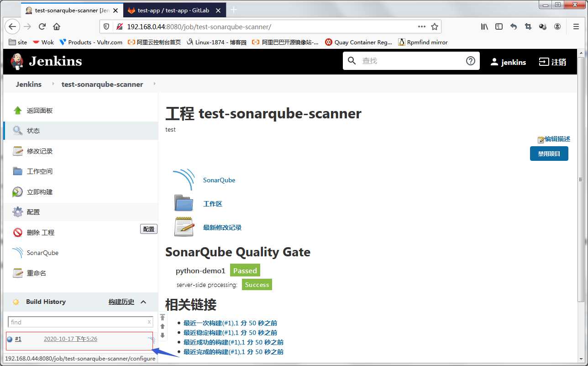
Task: Log out with the 注销 link
Action: (x=552, y=62)
